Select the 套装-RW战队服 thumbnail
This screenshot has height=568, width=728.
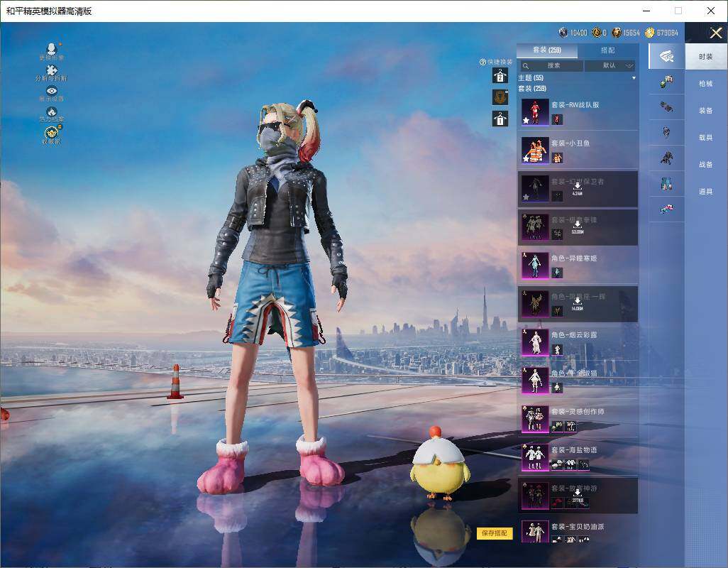pyautogui.click(x=535, y=112)
